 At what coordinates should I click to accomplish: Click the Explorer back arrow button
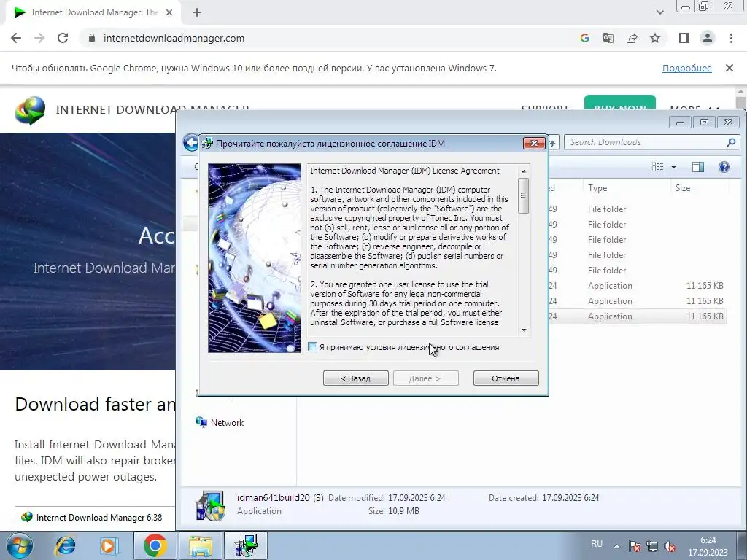click(190, 142)
